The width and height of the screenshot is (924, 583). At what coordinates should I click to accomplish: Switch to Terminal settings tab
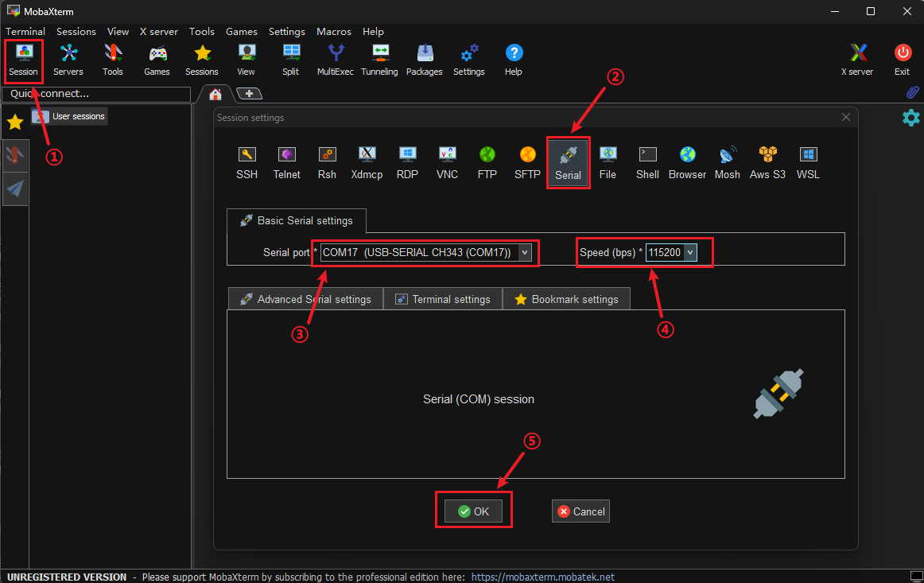443,299
